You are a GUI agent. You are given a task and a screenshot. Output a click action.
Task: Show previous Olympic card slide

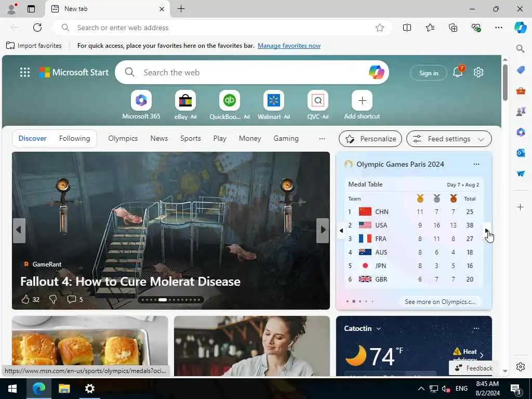pos(341,231)
